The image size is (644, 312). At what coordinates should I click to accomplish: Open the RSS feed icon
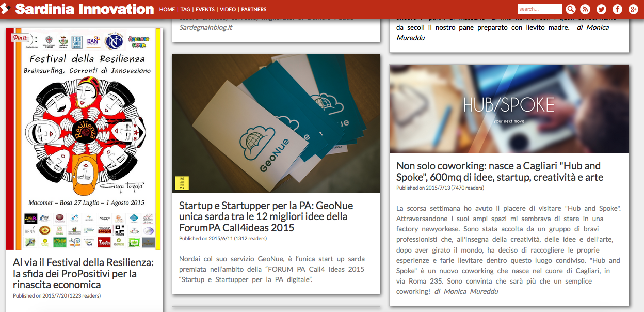coord(585,9)
